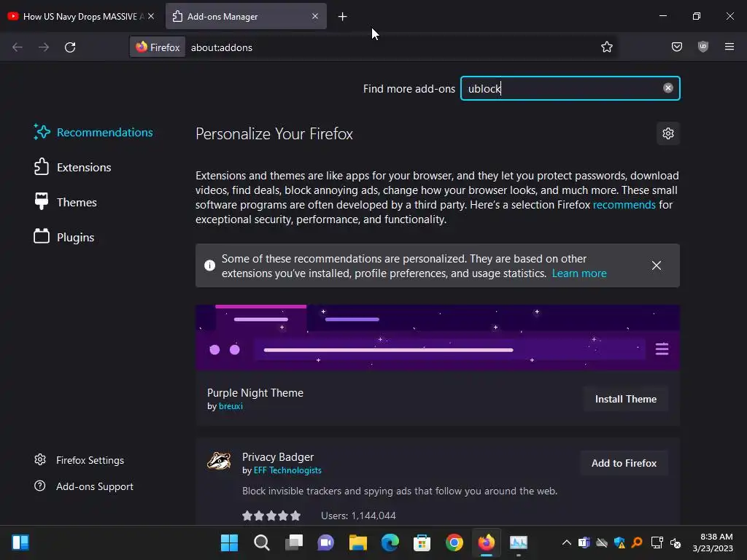Open a new tab with plus button
The image size is (747, 560).
click(x=343, y=17)
